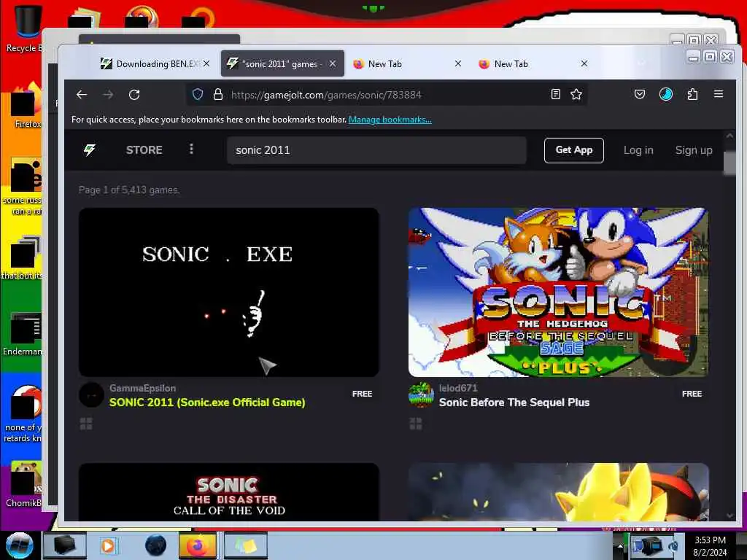Click the scrollbar up arrow
This screenshot has width=747, height=560.
[729, 136]
